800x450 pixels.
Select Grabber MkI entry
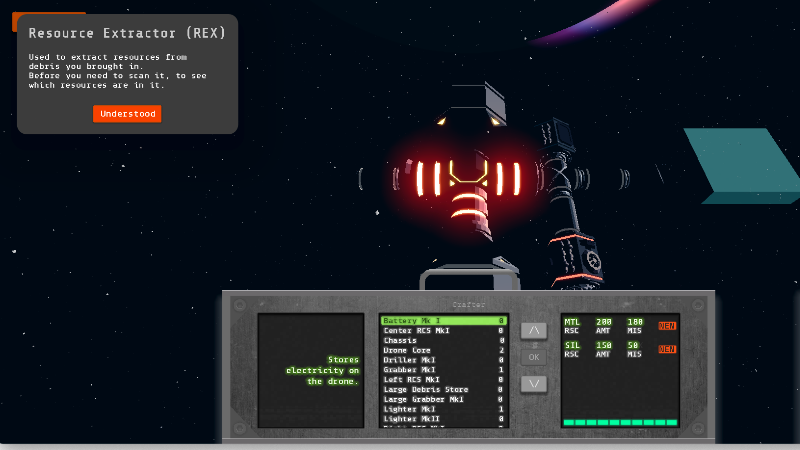(x=442, y=369)
